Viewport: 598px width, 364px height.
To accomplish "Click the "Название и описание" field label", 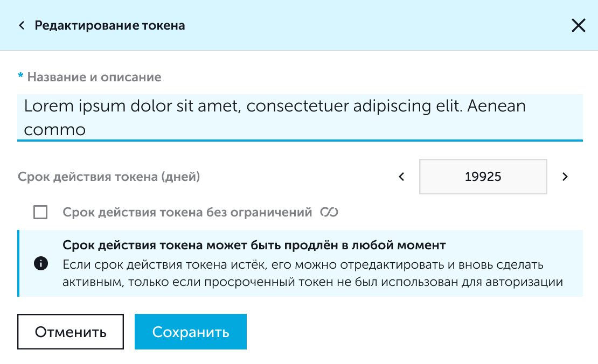I will [94, 77].
